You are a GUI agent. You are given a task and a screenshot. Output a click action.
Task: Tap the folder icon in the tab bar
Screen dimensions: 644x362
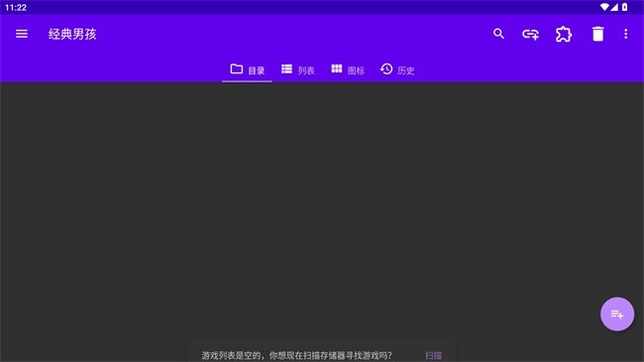click(236, 68)
